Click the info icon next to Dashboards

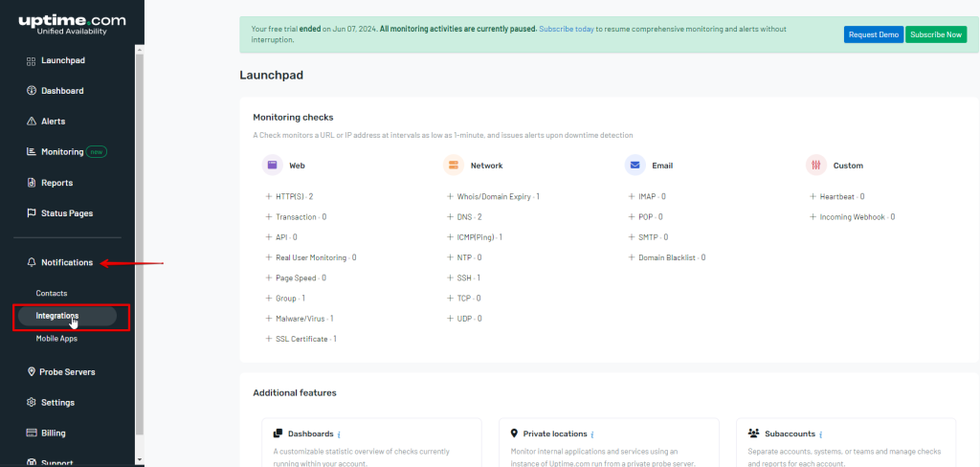pos(340,434)
